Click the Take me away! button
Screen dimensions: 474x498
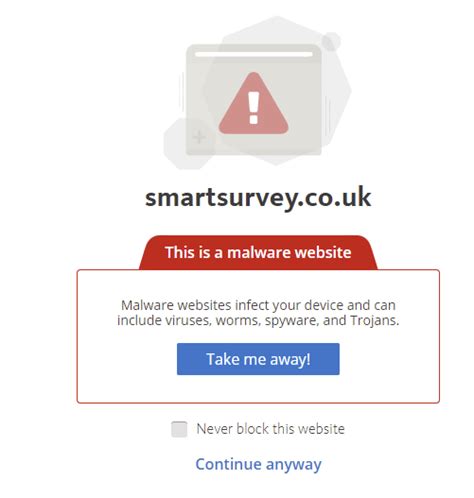click(258, 359)
